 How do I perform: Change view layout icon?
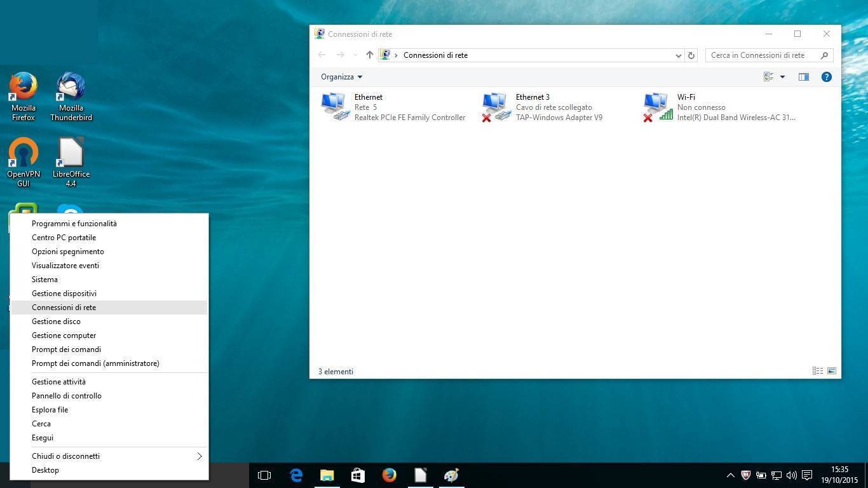pyautogui.click(x=768, y=77)
